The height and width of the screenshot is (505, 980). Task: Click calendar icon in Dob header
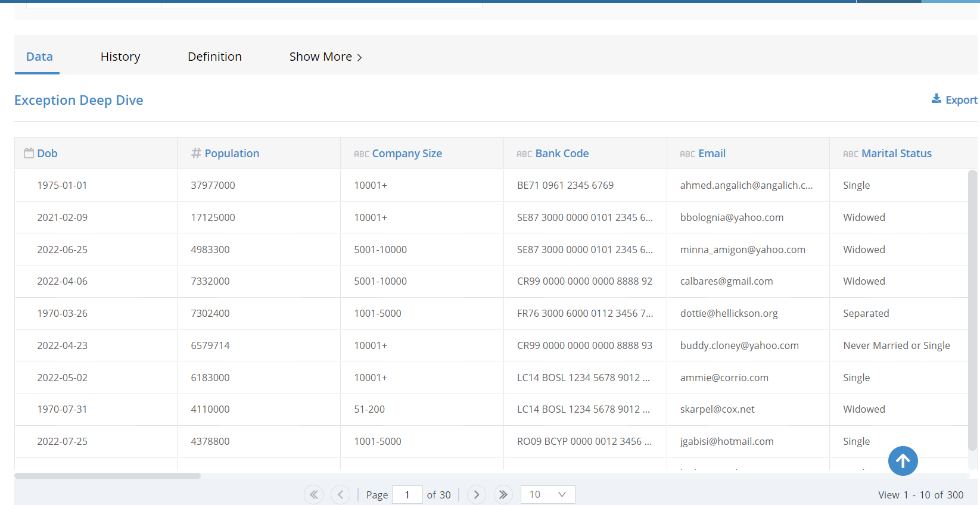coord(29,153)
